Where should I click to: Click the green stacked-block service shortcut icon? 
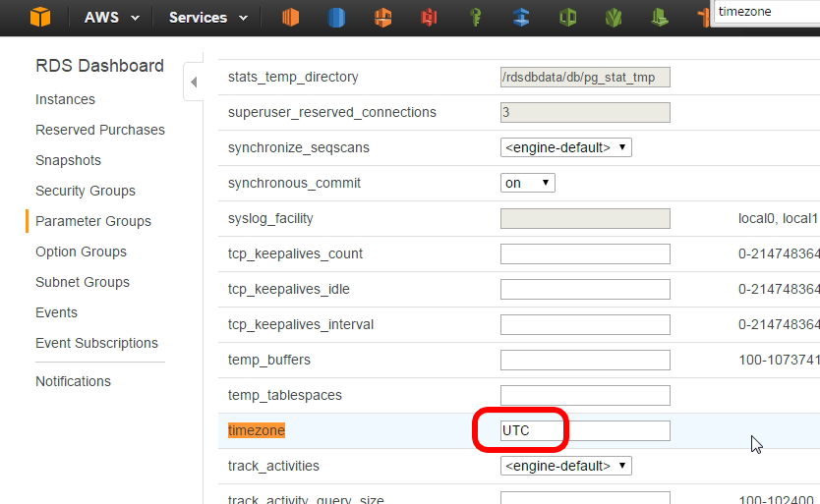[660, 18]
